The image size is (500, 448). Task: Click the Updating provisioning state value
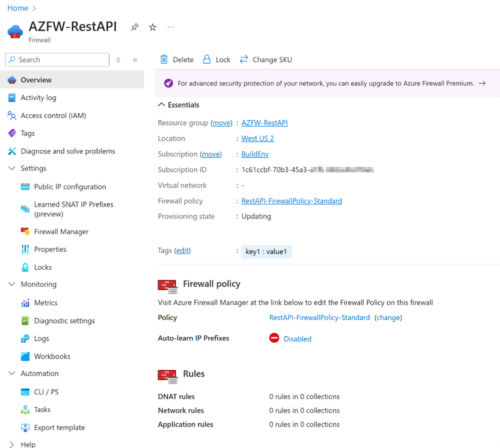click(256, 216)
